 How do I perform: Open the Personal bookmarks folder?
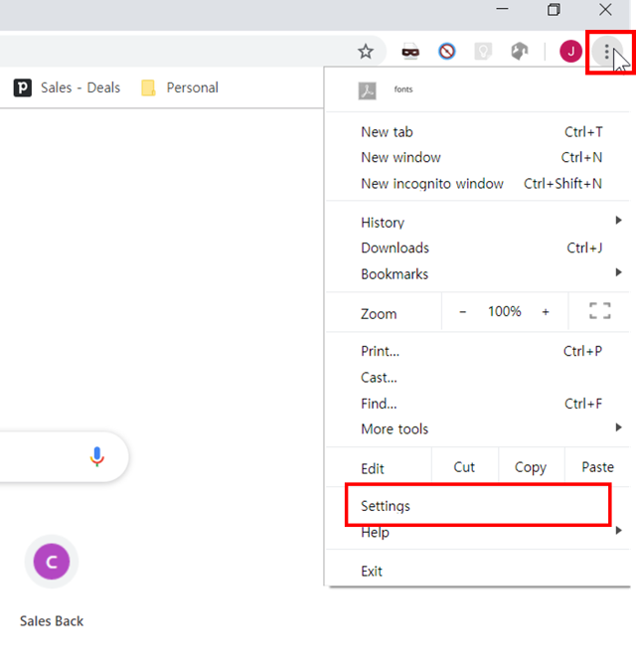180,87
